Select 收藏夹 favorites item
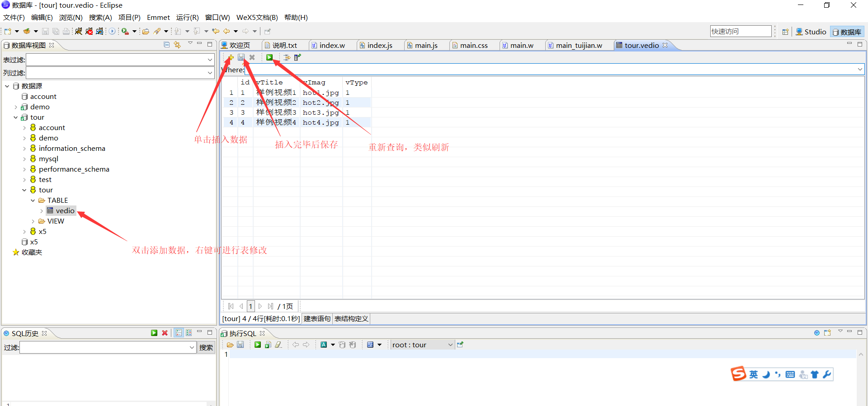The image size is (868, 406). [x=28, y=252]
